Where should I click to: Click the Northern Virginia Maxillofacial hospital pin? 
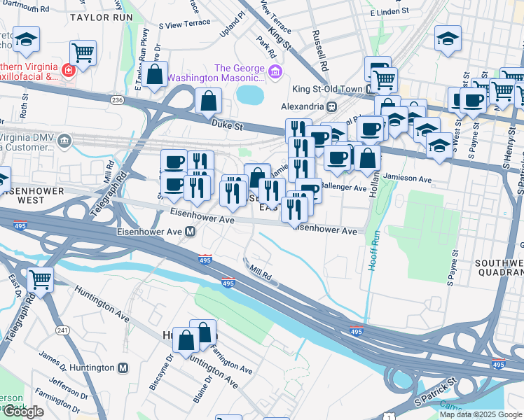(69, 71)
